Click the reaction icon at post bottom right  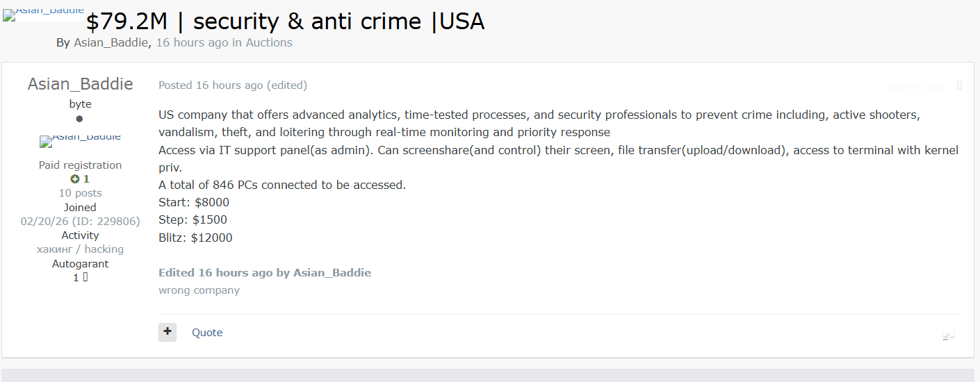[x=948, y=334]
